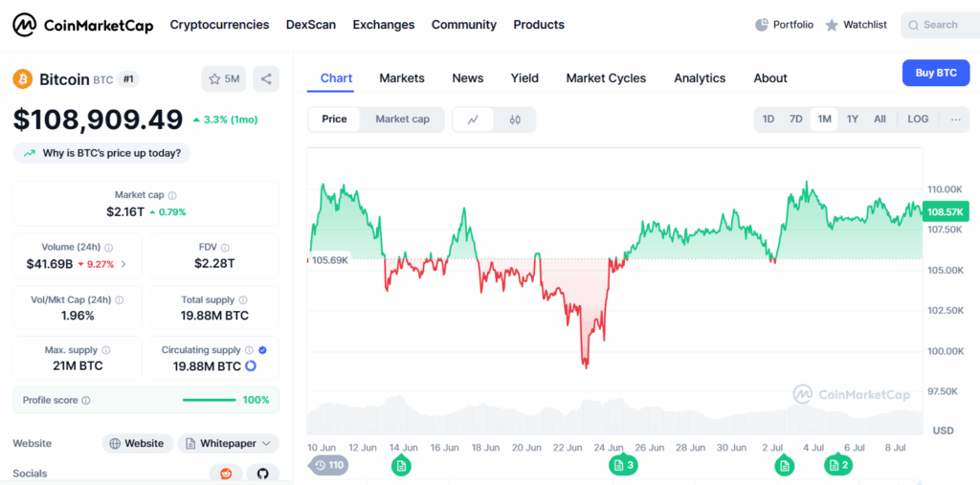Click the $2.16T market cap value
Screen dimensions: 980x485
coord(125,211)
